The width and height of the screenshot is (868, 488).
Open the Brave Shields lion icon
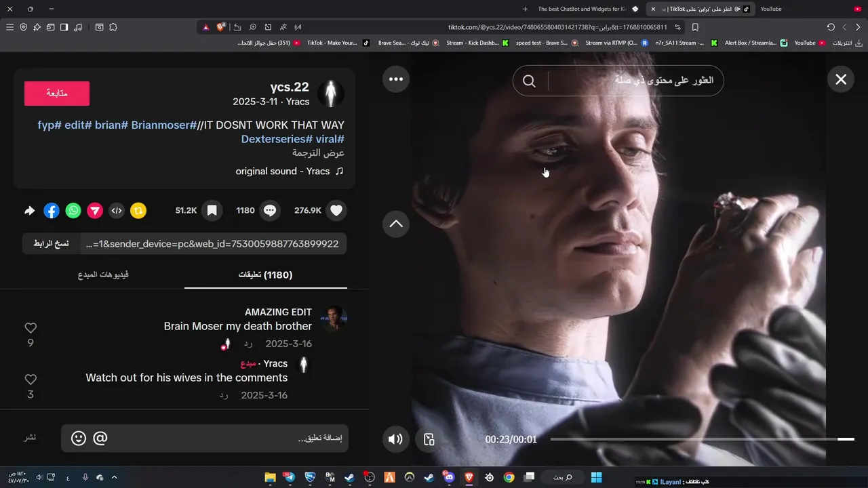(221, 27)
